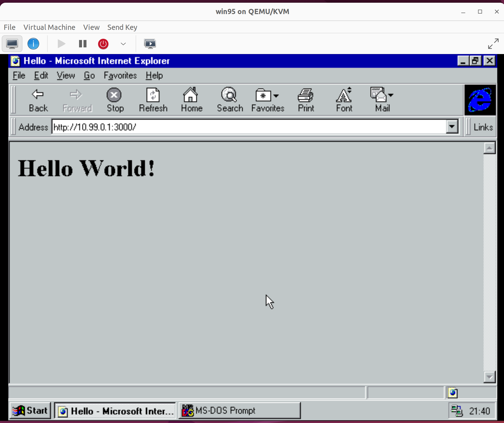Viewport: 504px width, 423px height.
Task: Show virtual hardware details info button
Action: (33, 44)
